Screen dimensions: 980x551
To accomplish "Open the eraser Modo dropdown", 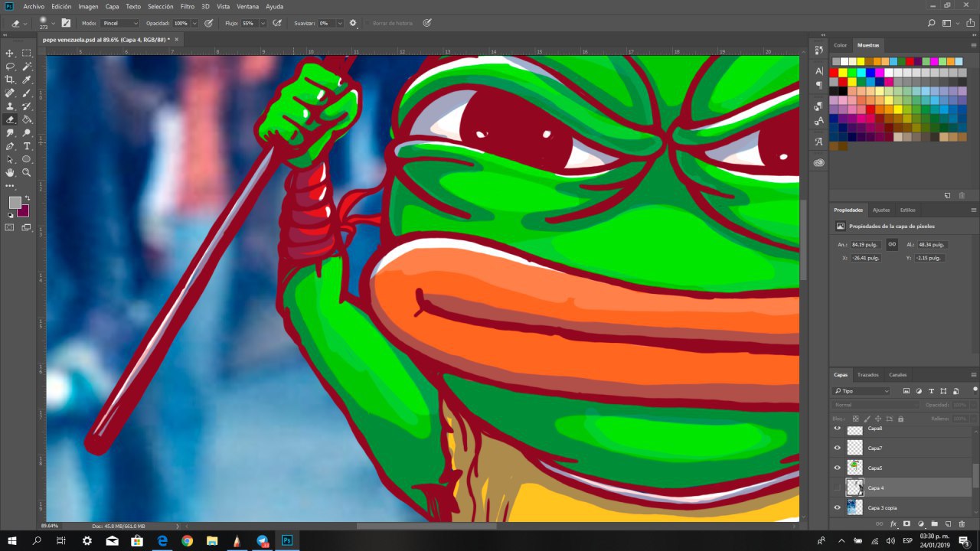I will pyautogui.click(x=120, y=23).
